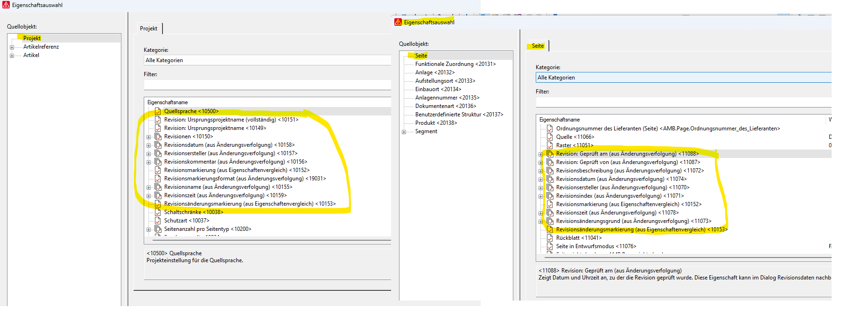Expand the Segment node in Seite tree

404,132
